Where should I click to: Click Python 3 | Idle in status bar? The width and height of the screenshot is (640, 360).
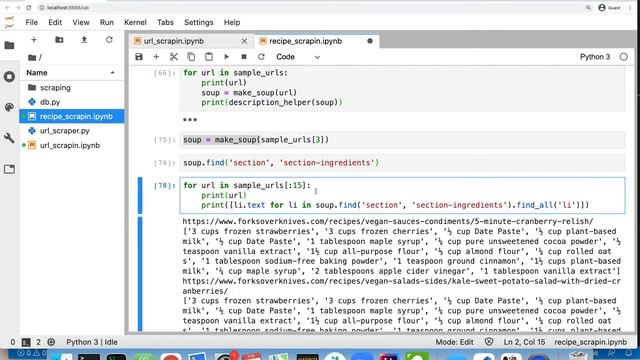[x=92, y=342]
